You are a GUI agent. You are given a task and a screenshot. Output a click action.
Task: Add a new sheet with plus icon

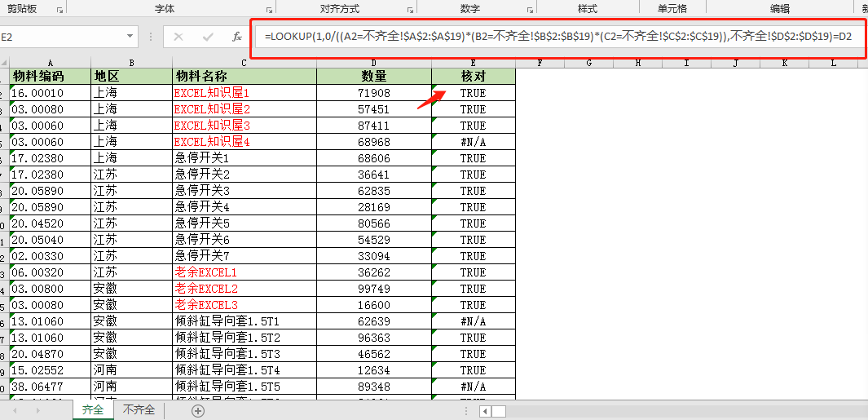pyautogui.click(x=197, y=411)
